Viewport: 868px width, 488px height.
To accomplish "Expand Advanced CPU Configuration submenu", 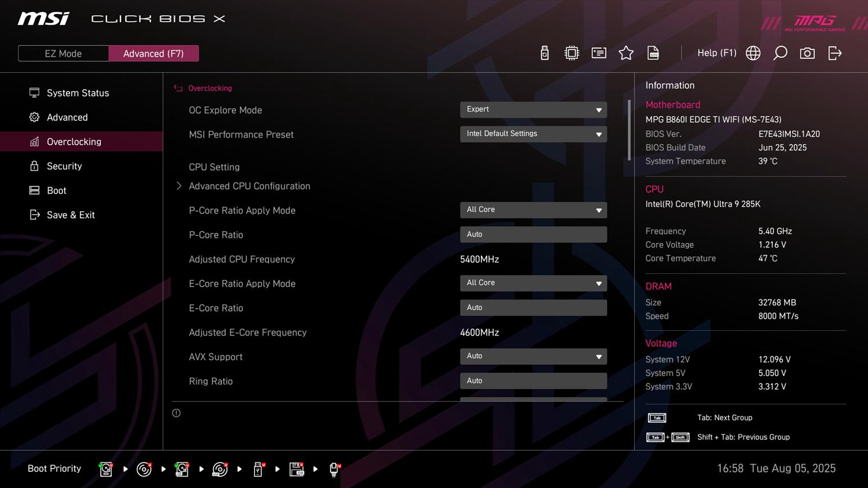I will click(x=249, y=186).
